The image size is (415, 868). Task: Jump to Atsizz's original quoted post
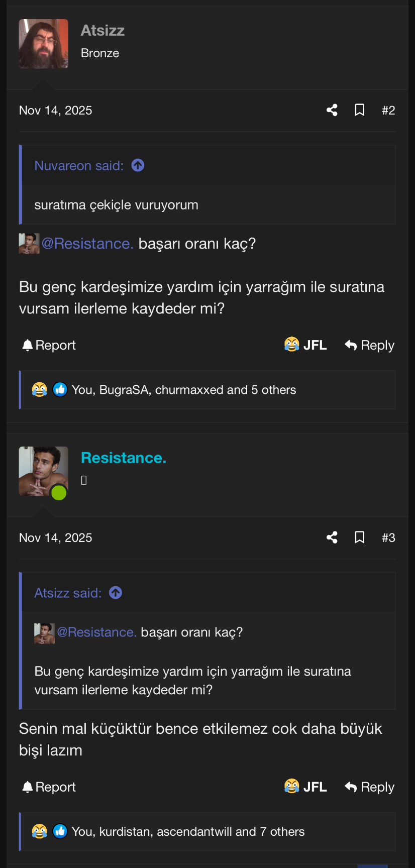coord(116,593)
